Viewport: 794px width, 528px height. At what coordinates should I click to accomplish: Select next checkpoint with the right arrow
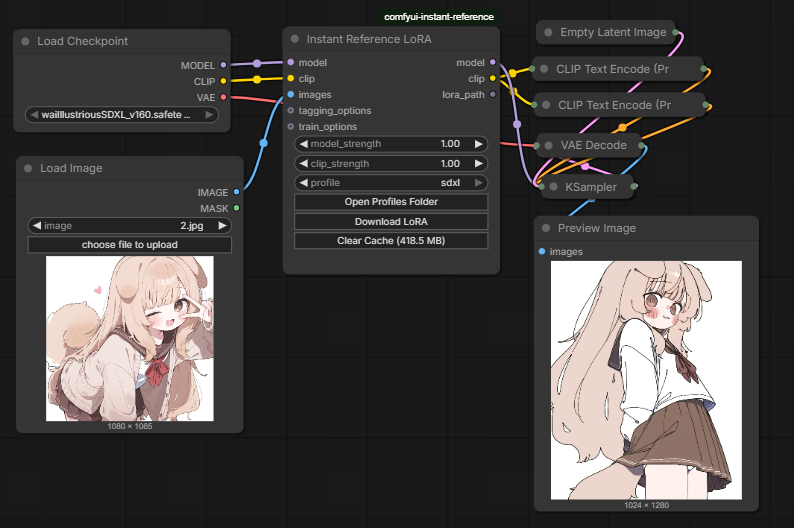click(209, 115)
